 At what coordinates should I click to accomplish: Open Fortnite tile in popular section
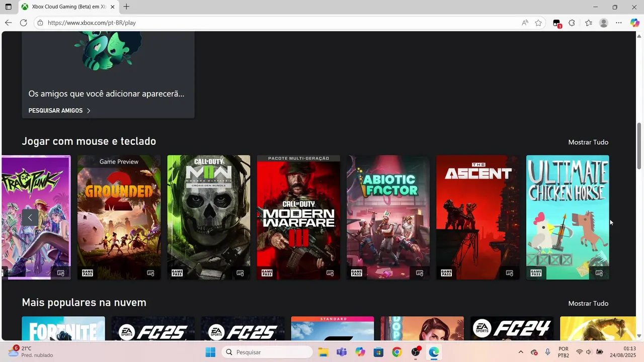pos(63,328)
